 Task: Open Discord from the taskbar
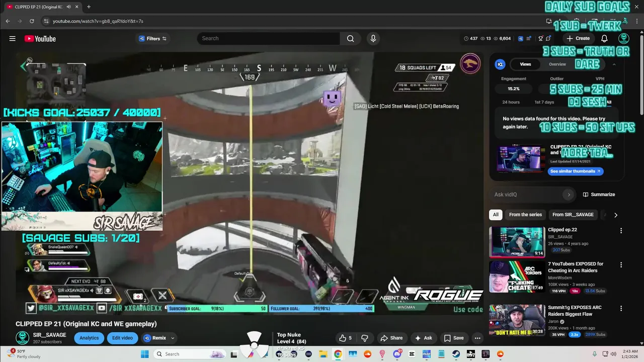point(397,354)
